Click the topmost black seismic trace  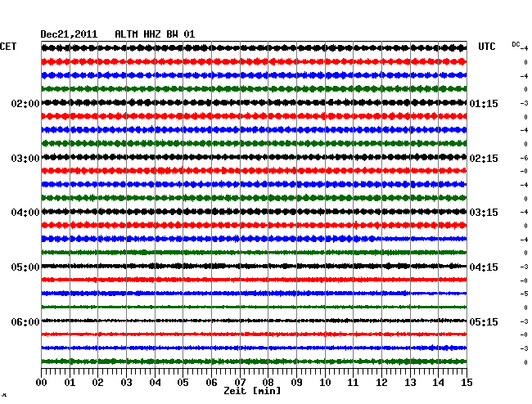(254, 47)
